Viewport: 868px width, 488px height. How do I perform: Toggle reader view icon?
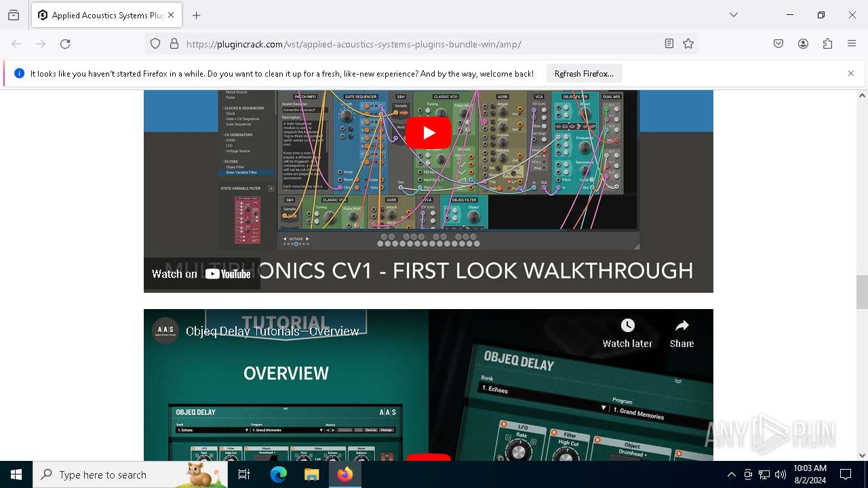[x=669, y=44]
